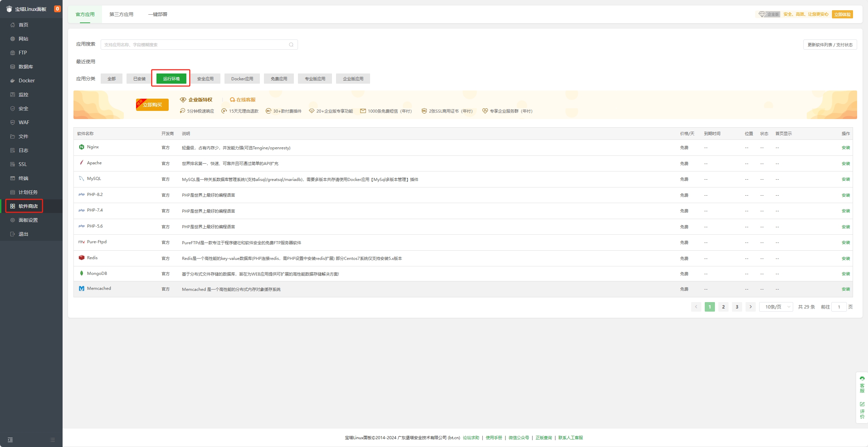
Task: Click the search magnifier icon
Action: click(x=291, y=45)
